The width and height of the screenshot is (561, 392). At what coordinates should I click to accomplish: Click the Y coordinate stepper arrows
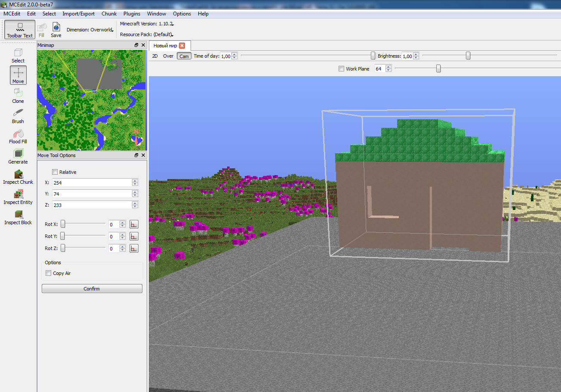135,194
